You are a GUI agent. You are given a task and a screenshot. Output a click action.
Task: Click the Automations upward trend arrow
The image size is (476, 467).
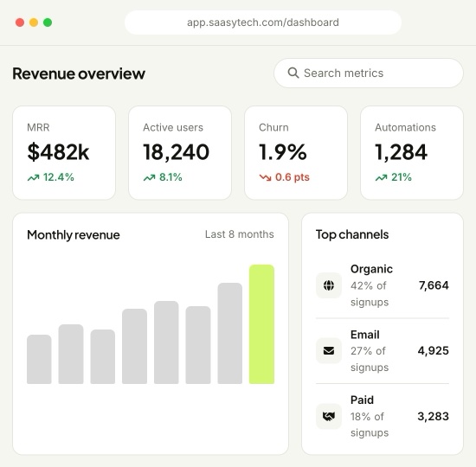pyautogui.click(x=382, y=177)
